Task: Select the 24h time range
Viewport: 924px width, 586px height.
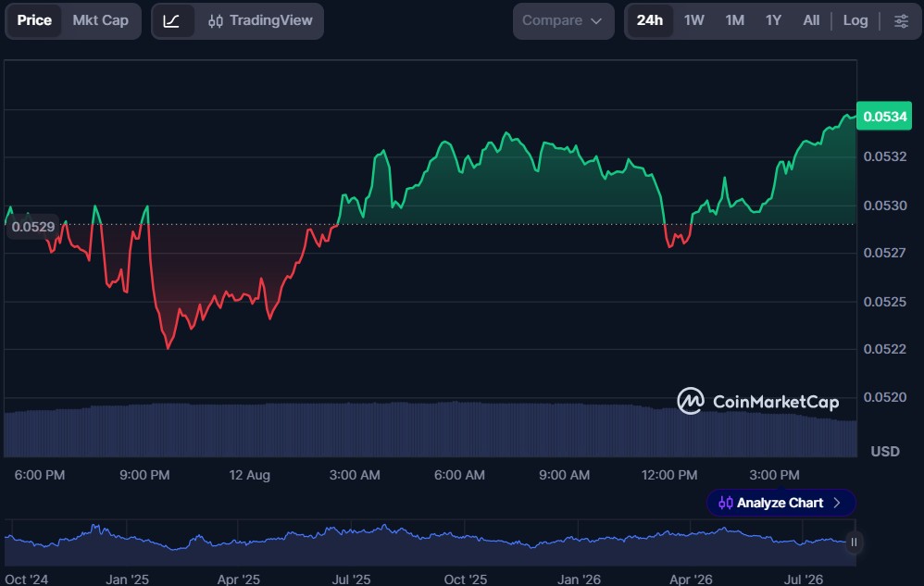Action: 649,20
